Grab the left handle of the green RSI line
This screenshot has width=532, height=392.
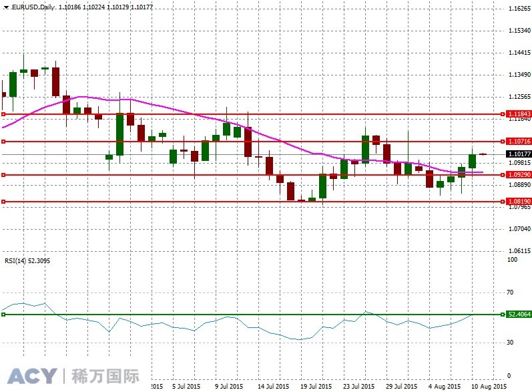click(3, 315)
